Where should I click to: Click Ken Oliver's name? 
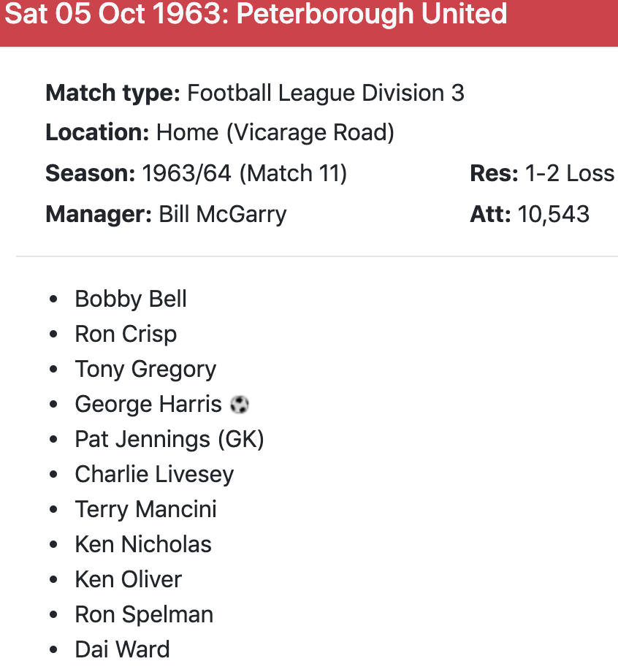(x=128, y=579)
